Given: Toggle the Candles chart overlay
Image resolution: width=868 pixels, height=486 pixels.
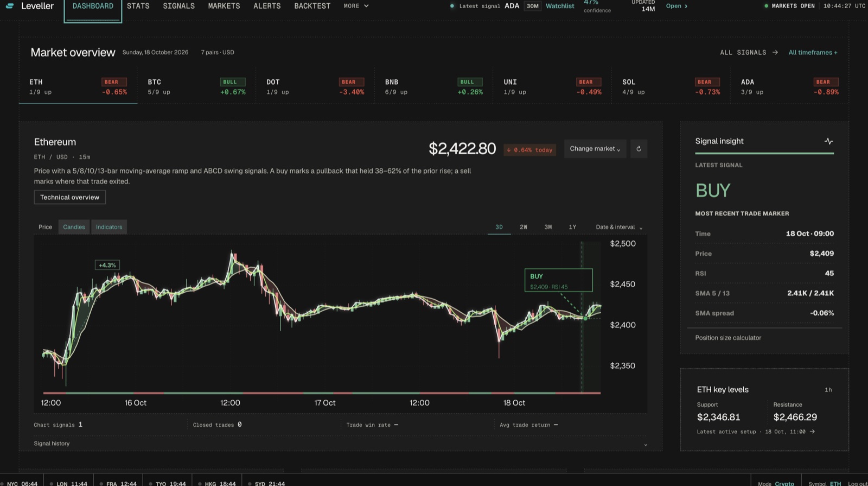Looking at the screenshot, I should (x=74, y=227).
